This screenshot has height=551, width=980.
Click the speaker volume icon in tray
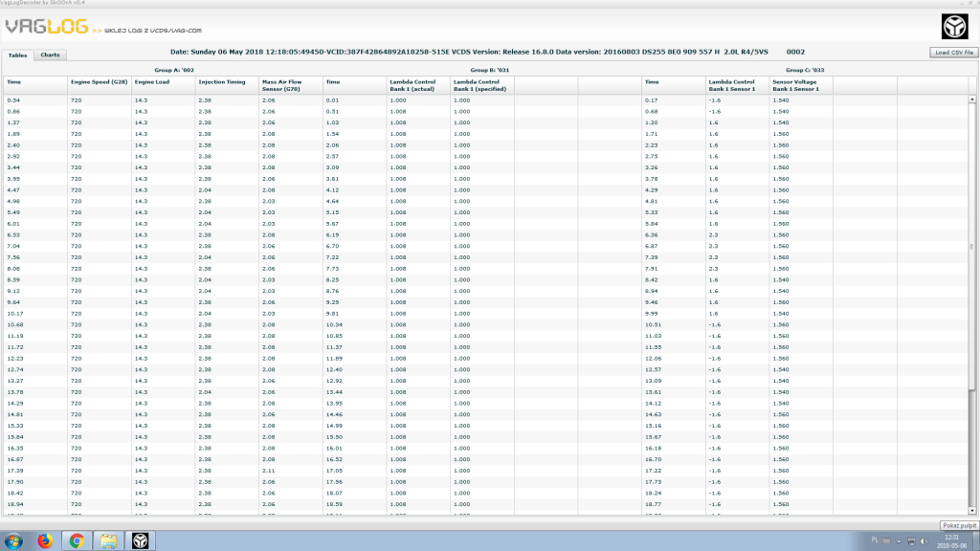click(924, 541)
